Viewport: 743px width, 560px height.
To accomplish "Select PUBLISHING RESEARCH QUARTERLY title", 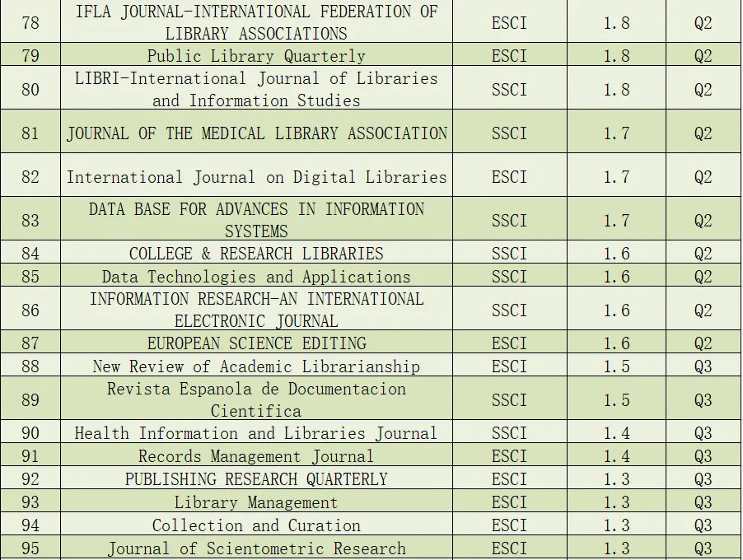I will [x=256, y=479].
